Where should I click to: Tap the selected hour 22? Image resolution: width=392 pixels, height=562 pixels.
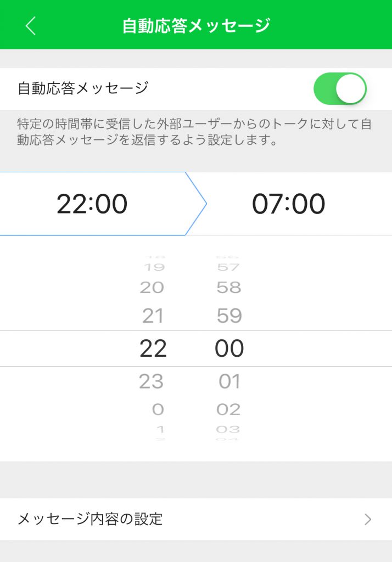[x=153, y=349]
